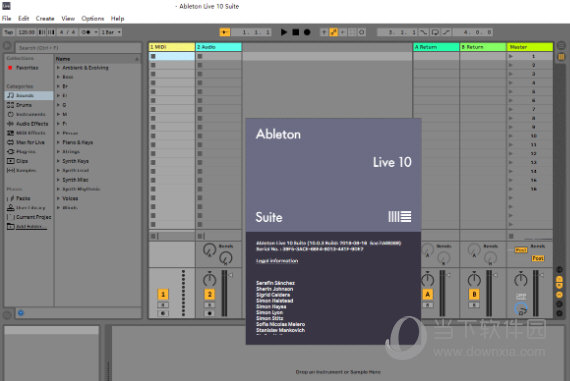The image size is (570, 381).
Task: Open the Options menu
Action: click(x=93, y=18)
